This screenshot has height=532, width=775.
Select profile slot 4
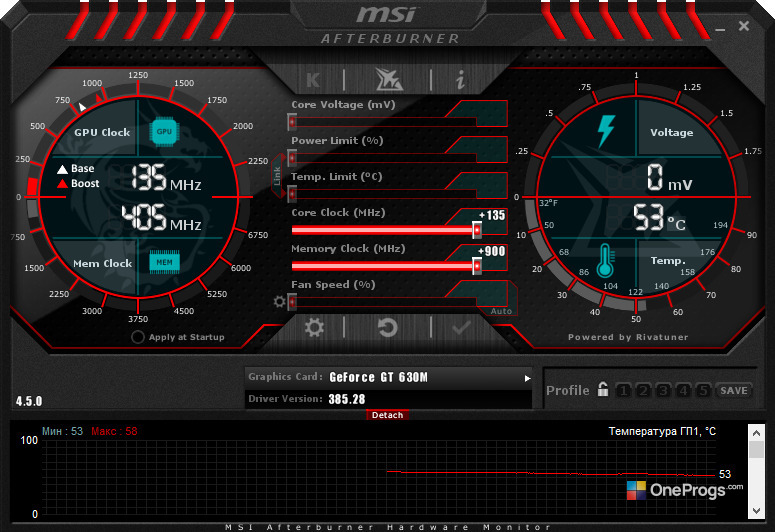coord(683,391)
